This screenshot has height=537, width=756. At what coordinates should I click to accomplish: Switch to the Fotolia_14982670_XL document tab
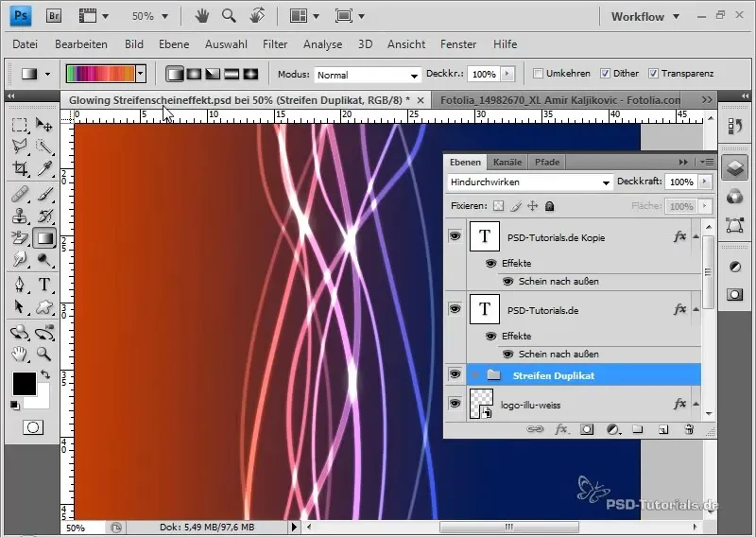(560, 100)
